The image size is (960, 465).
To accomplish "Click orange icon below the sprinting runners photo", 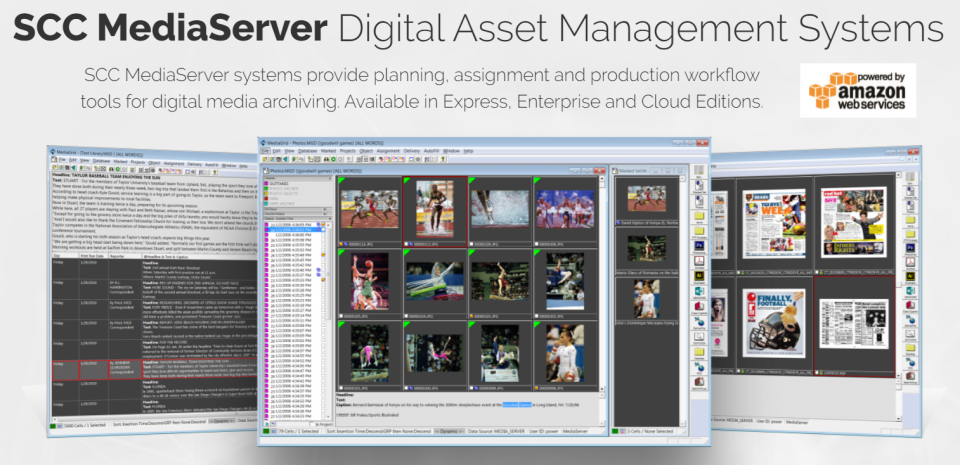I will [341, 244].
